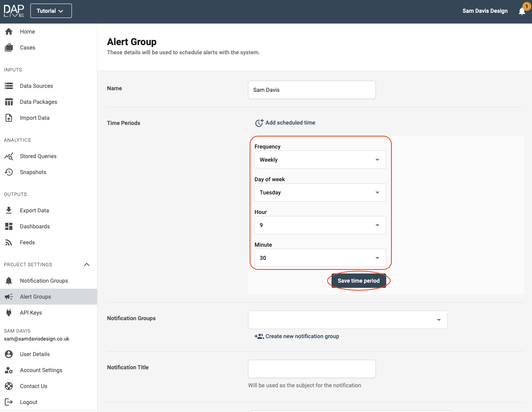Screen dimensions: 532x412
Task: Click the Dashboards icon
Action: (x=9, y=226)
